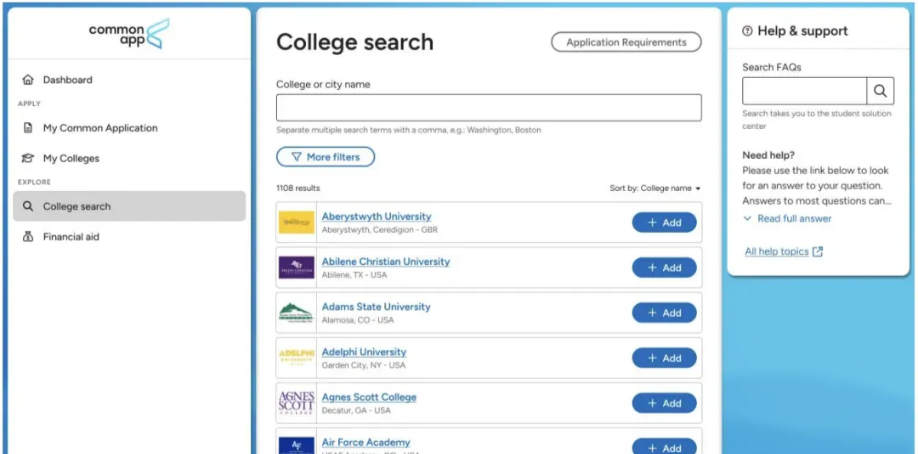
Task: Click into the Search FAQs text box
Action: click(x=804, y=91)
